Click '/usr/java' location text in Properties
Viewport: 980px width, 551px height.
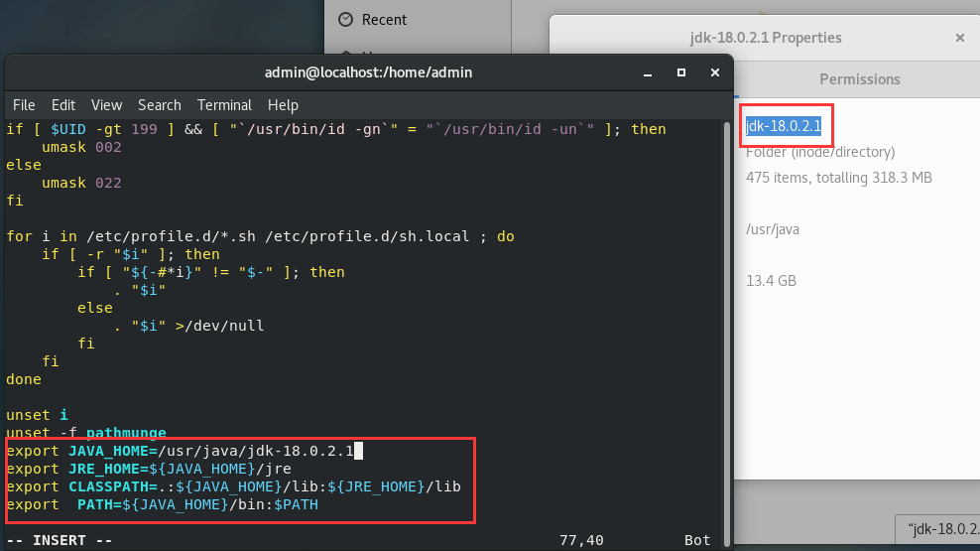click(x=773, y=229)
